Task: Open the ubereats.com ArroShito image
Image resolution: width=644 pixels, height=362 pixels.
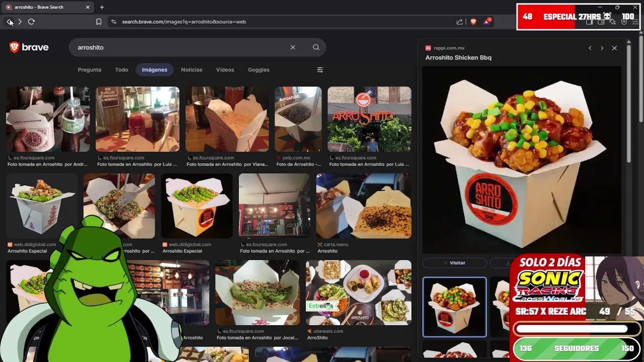Action: tap(358, 293)
